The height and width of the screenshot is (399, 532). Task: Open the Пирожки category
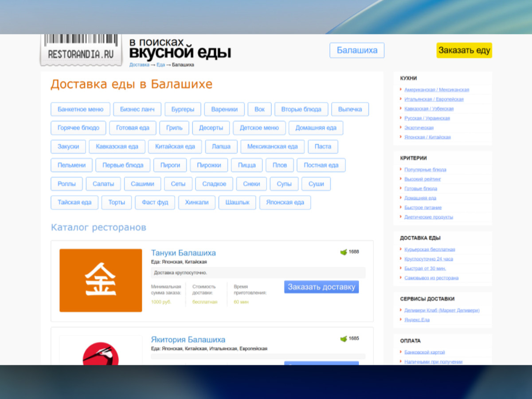[x=209, y=165]
